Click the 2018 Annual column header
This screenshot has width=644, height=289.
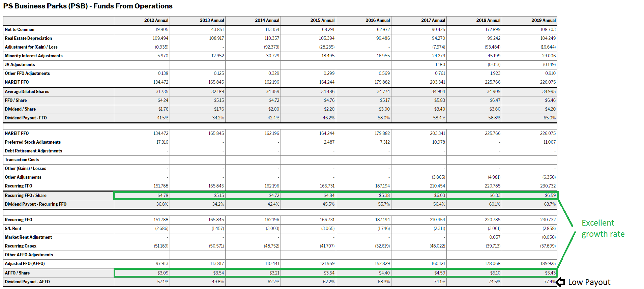point(488,21)
